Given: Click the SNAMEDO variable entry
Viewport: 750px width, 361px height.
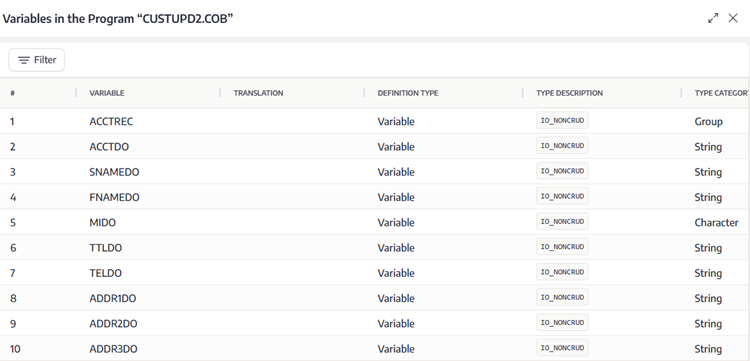Looking at the screenshot, I should (x=114, y=172).
